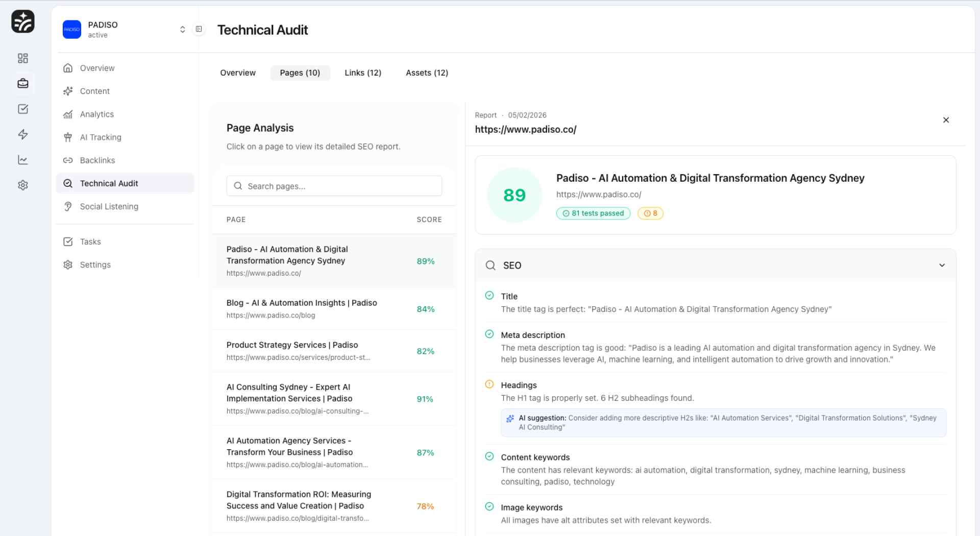Screen dimensions: 980x536
Task: Open the chart icon in left rail
Action: pos(23,160)
